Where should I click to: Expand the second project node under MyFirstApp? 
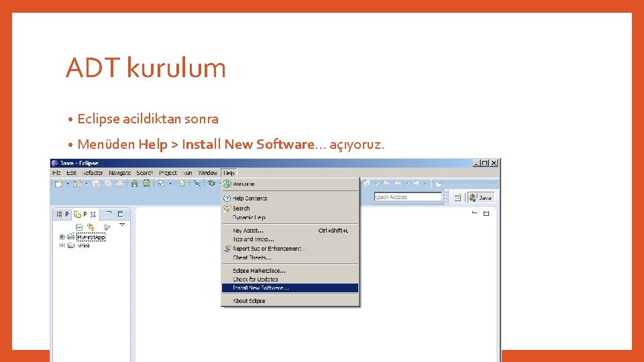pos(62,245)
